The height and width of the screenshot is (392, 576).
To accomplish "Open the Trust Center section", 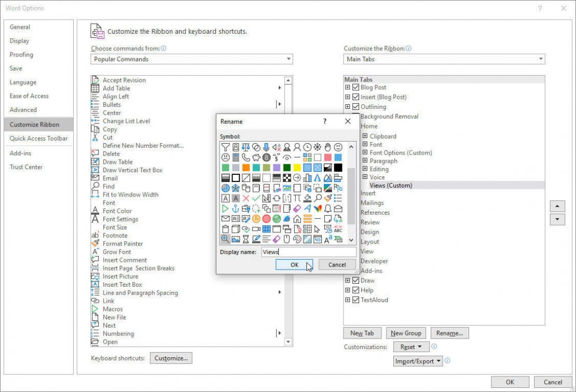I will [x=26, y=167].
